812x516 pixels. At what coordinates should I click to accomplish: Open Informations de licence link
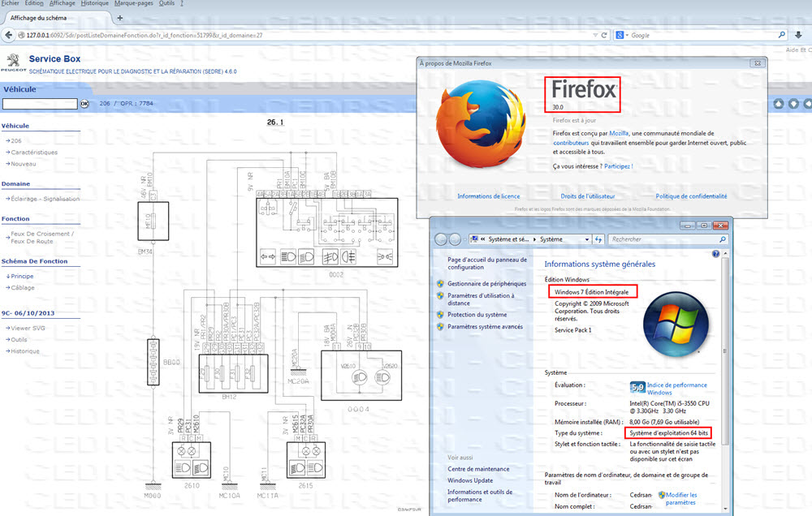488,196
